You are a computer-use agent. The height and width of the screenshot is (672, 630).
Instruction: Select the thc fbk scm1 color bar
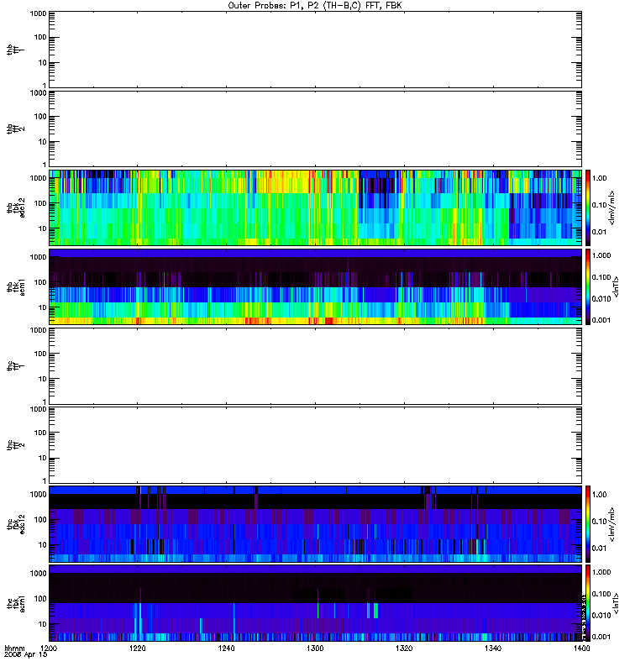(588, 603)
